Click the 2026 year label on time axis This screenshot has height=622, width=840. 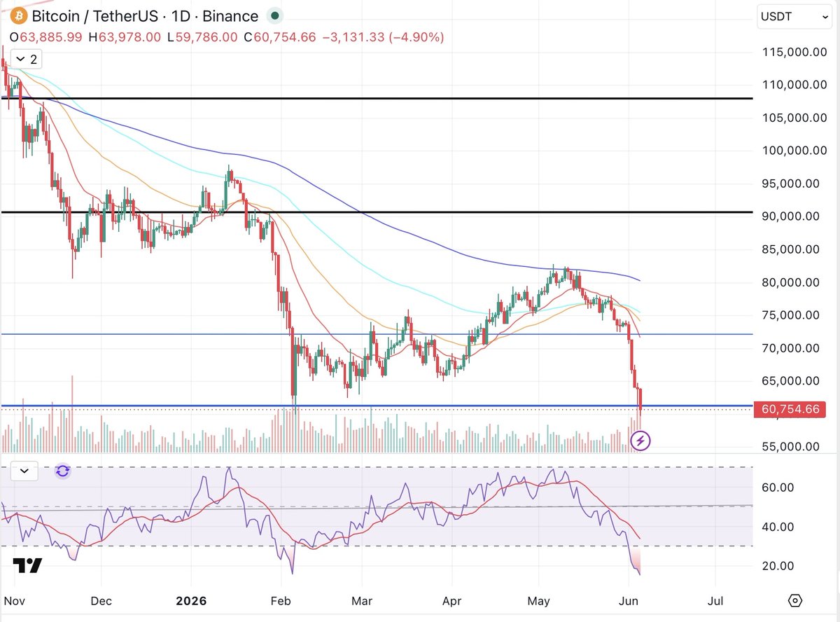pyautogui.click(x=191, y=600)
